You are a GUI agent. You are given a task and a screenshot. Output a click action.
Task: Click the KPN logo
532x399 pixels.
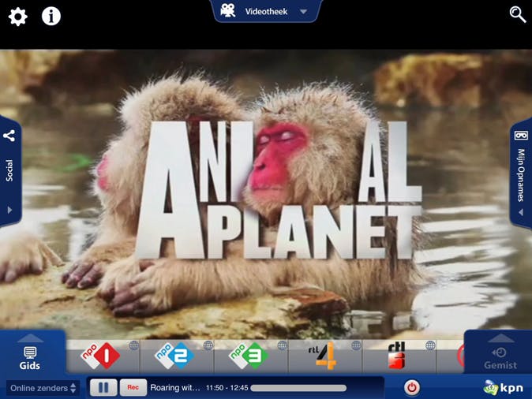pos(503,388)
